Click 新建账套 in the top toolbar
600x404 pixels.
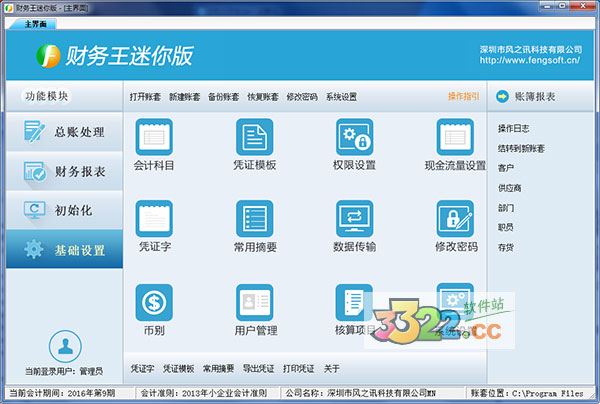click(x=184, y=97)
